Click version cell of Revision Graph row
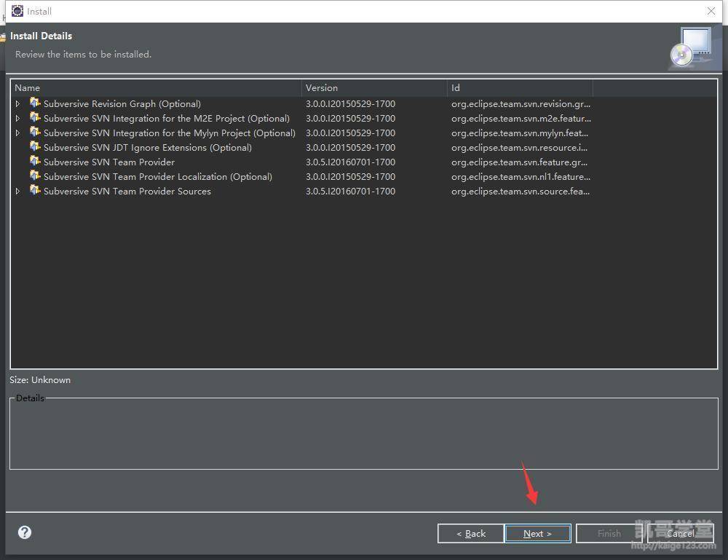 click(351, 104)
